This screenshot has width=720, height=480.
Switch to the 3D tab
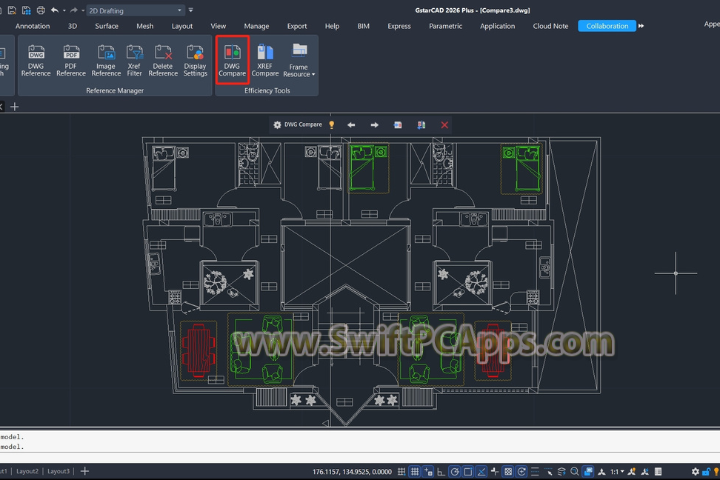point(73,26)
